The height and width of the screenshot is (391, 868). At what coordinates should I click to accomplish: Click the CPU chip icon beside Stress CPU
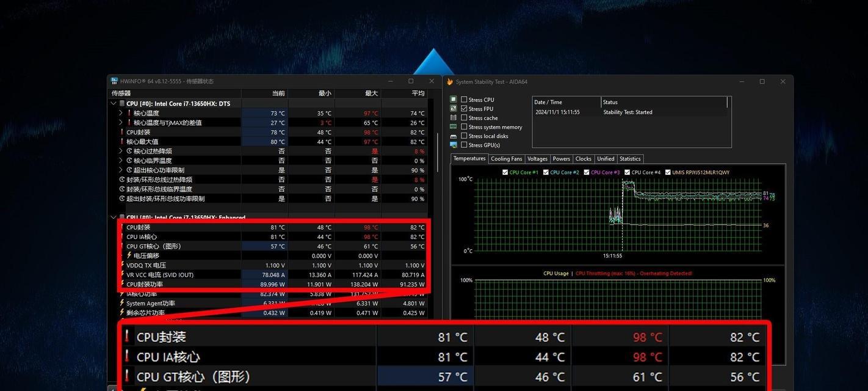(x=454, y=99)
